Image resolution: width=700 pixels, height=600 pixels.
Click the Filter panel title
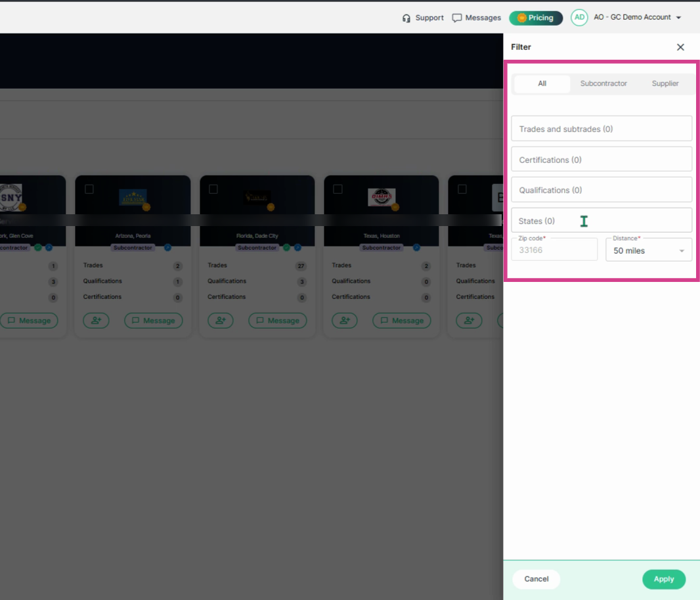coord(521,47)
